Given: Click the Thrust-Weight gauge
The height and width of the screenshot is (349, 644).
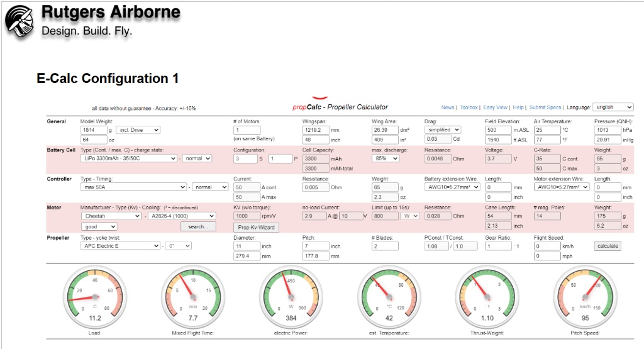Looking at the screenshot, I should pyautogui.click(x=487, y=296).
